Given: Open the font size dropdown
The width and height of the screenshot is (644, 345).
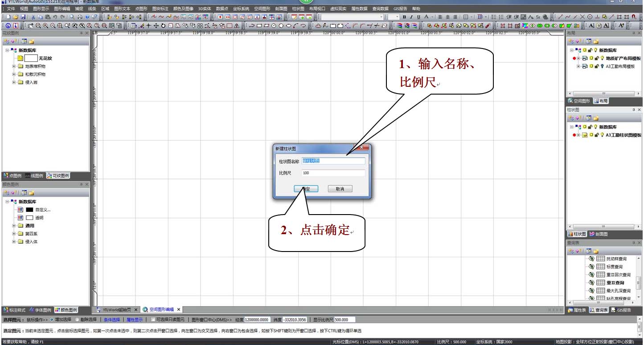Looking at the screenshot, I should [398, 17].
